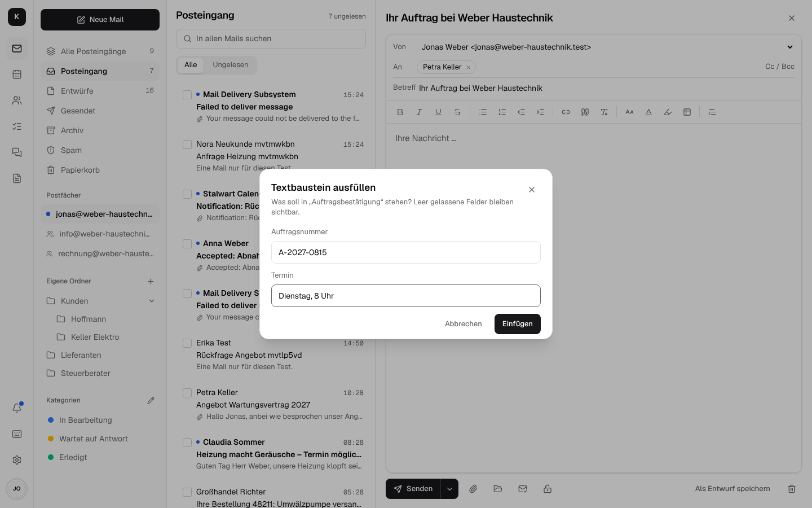Click the Neue Mail button
Viewport: 812px width, 508px height.
[x=100, y=20]
